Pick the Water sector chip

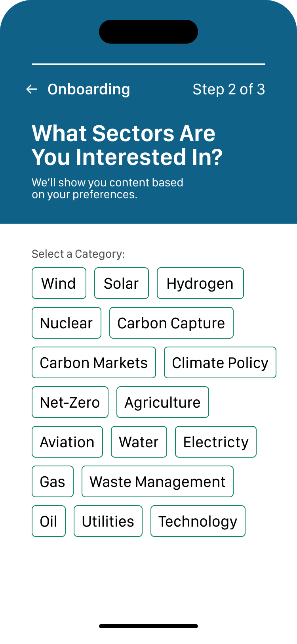[139, 442]
